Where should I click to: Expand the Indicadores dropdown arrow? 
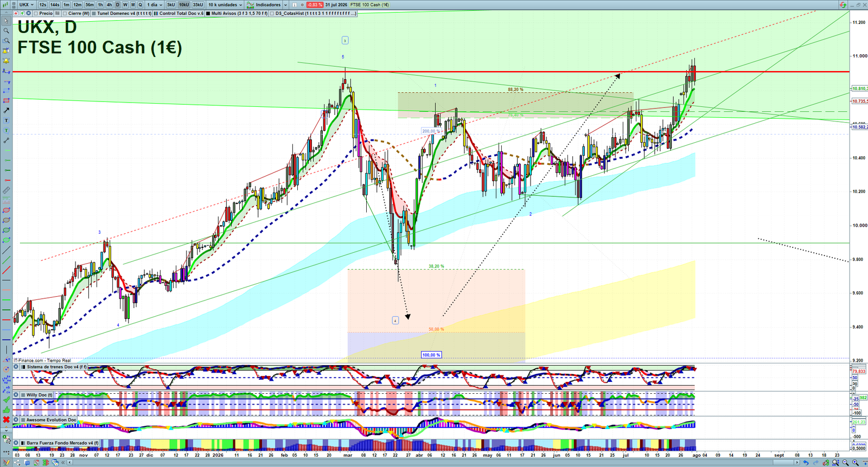coord(285,5)
